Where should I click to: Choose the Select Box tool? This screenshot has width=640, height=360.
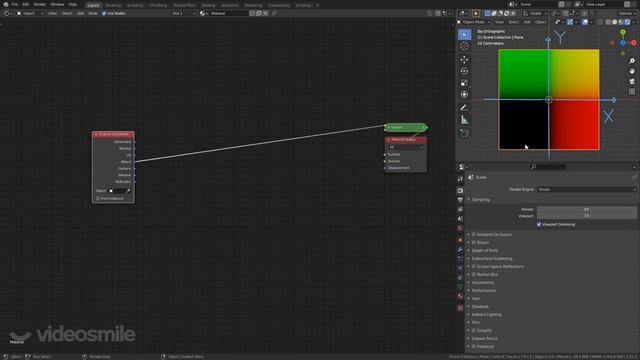click(x=464, y=35)
